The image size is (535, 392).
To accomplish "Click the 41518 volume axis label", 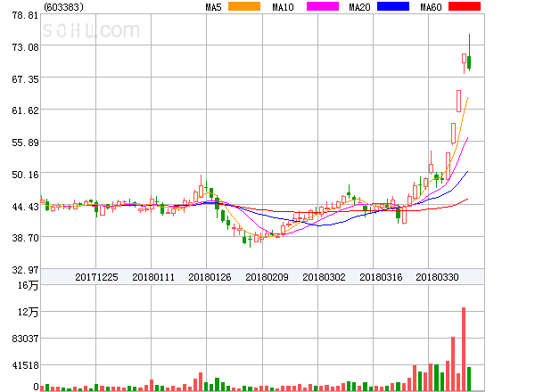I will click(x=25, y=365).
